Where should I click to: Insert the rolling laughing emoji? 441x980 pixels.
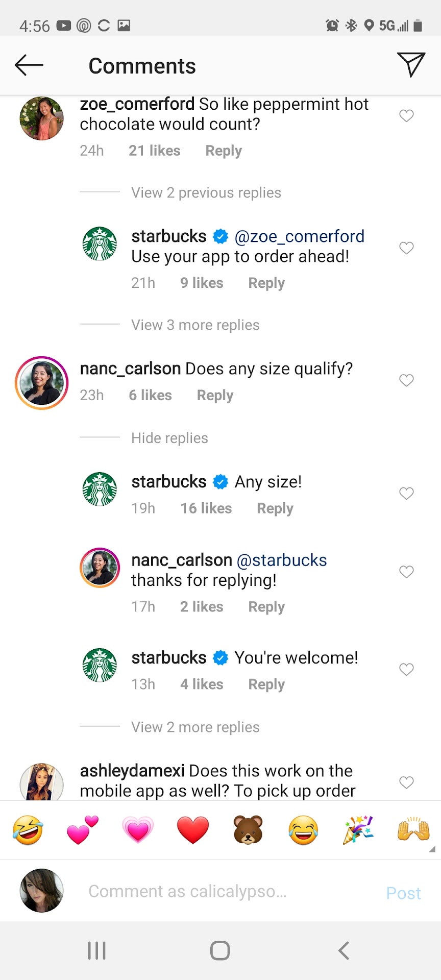click(28, 830)
